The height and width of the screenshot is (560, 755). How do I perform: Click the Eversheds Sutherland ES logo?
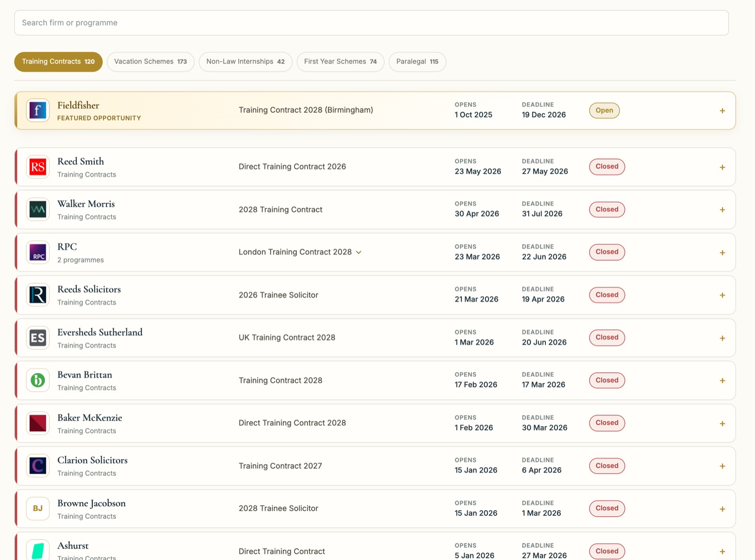click(x=38, y=338)
